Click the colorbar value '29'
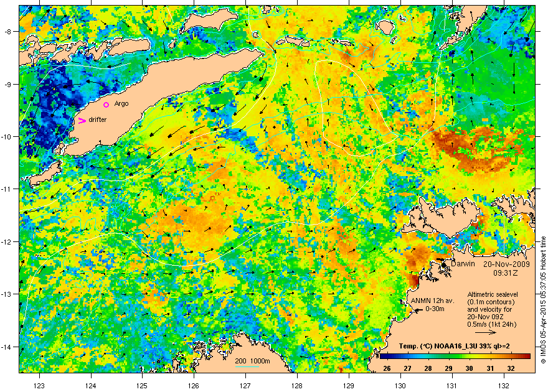The height and width of the screenshot is (392, 548). [449, 368]
